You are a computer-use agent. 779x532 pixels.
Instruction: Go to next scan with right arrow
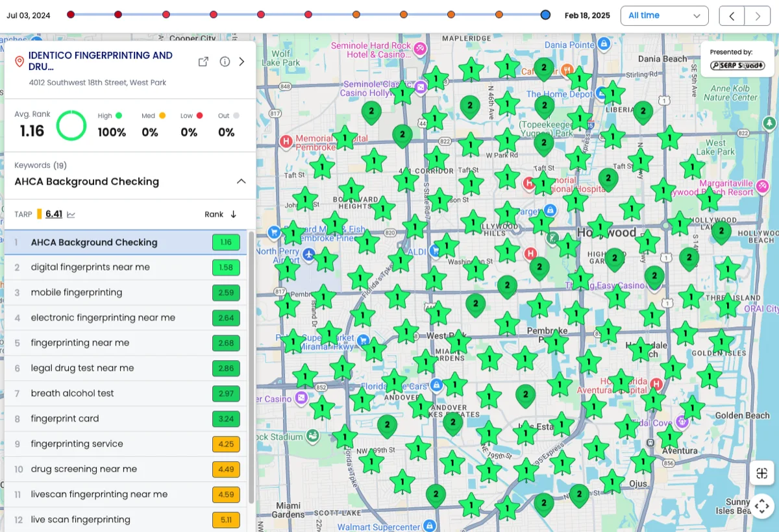[758, 16]
